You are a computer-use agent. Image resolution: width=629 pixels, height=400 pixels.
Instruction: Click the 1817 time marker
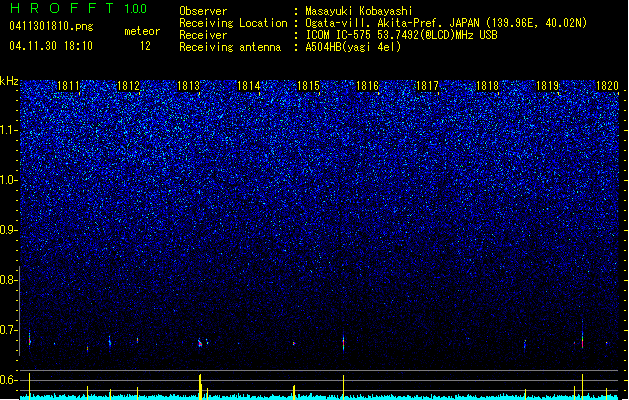[428, 86]
